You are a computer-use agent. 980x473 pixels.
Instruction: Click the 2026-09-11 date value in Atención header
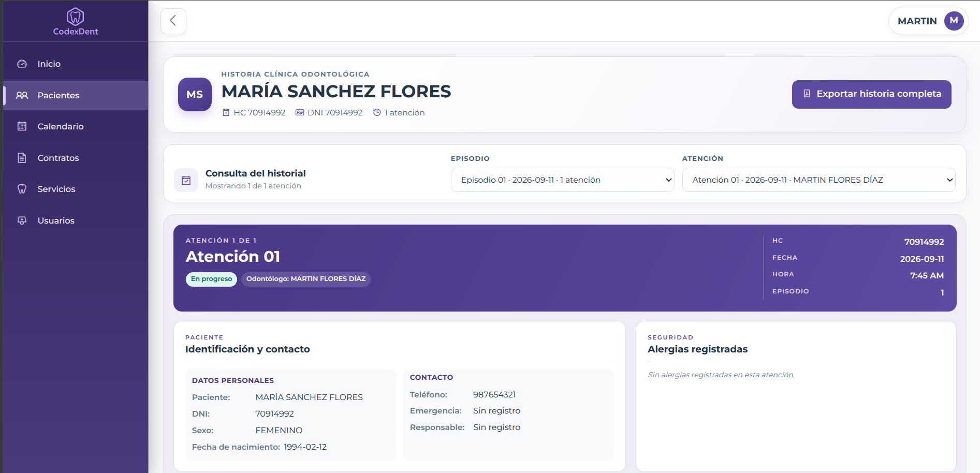tap(922, 259)
